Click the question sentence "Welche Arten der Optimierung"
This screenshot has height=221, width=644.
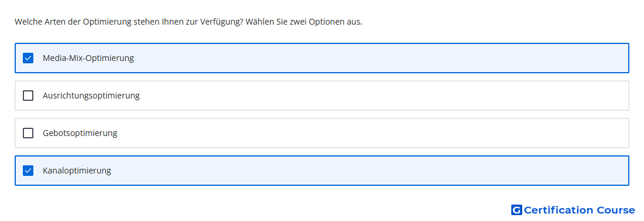(73, 22)
